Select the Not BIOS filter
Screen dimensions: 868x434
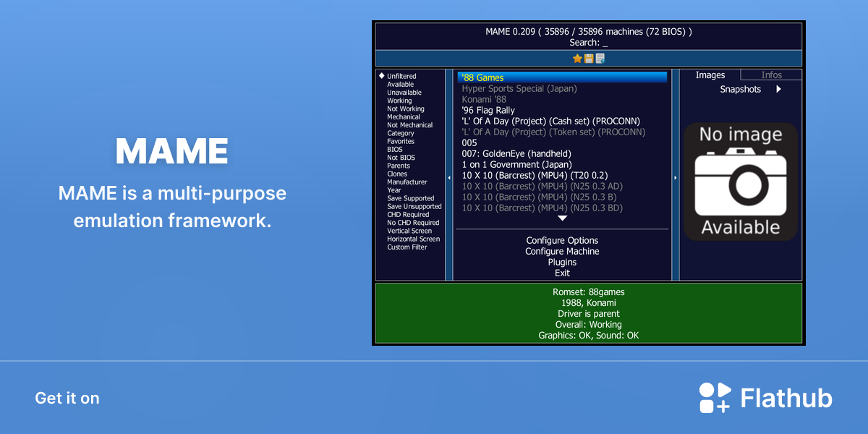401,158
